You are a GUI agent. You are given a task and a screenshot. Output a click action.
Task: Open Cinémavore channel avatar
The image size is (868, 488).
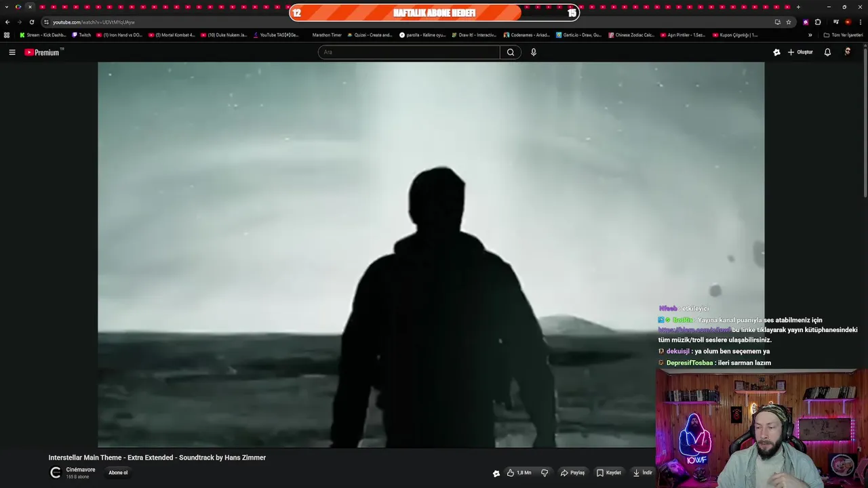[56, 473]
